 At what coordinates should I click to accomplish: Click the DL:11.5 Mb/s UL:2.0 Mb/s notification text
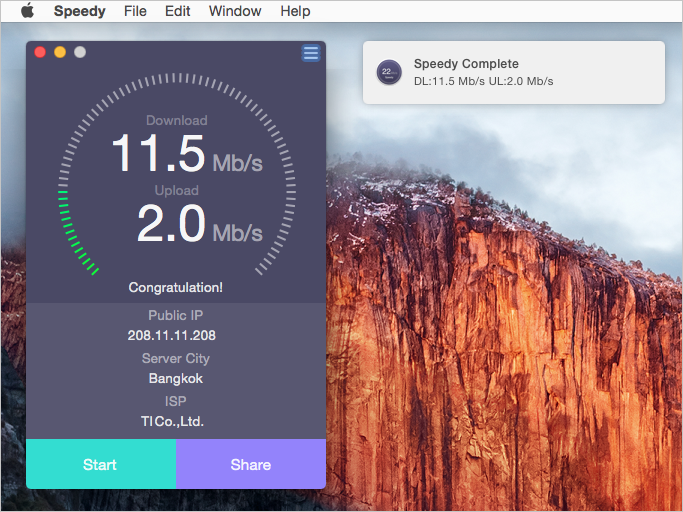pyautogui.click(x=484, y=81)
